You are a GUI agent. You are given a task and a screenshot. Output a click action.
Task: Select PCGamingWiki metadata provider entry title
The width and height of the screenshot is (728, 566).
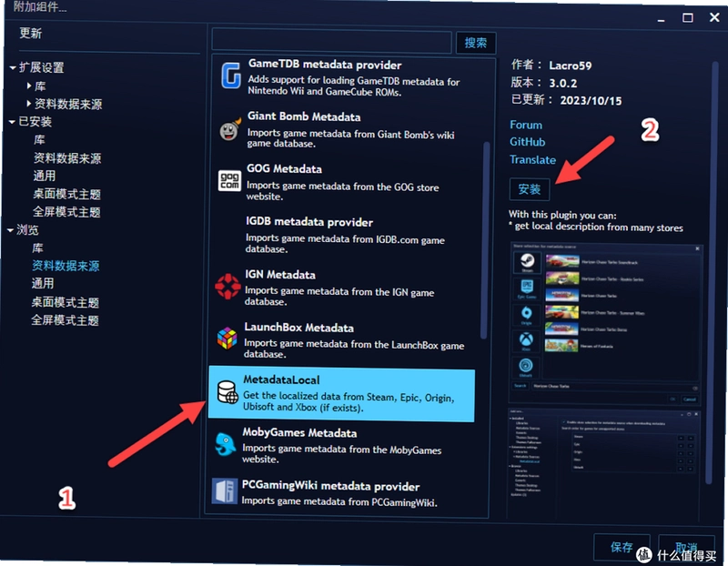tap(330, 486)
